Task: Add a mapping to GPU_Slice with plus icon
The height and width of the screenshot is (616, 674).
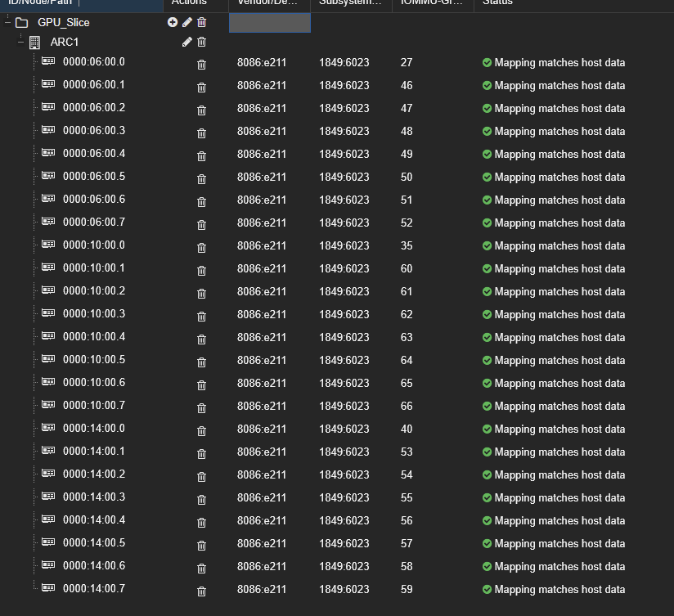Action: pos(173,22)
